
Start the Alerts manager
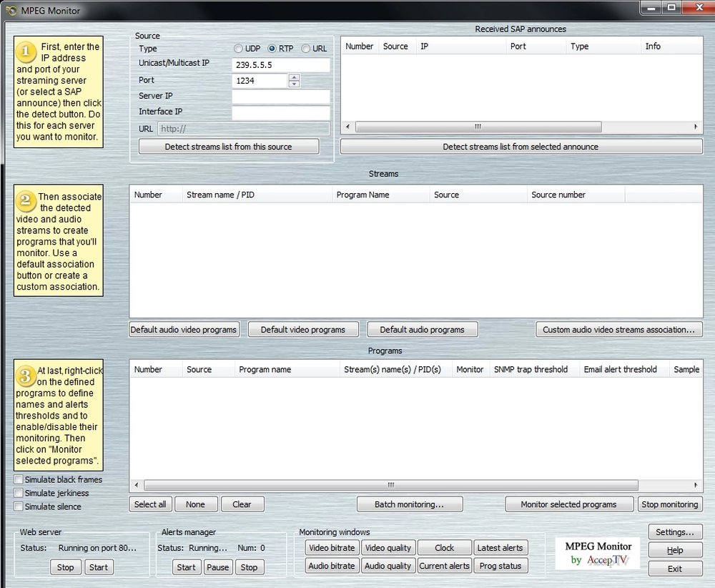pyautogui.click(x=186, y=567)
